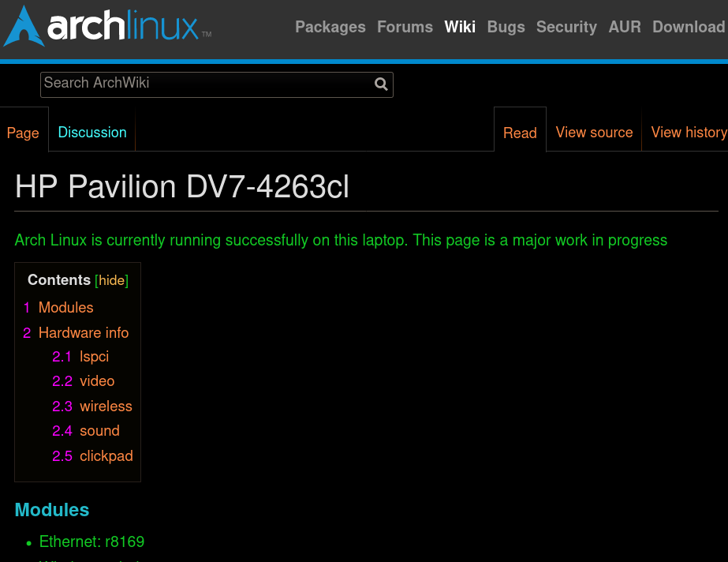Open the View source tab

pos(594,133)
